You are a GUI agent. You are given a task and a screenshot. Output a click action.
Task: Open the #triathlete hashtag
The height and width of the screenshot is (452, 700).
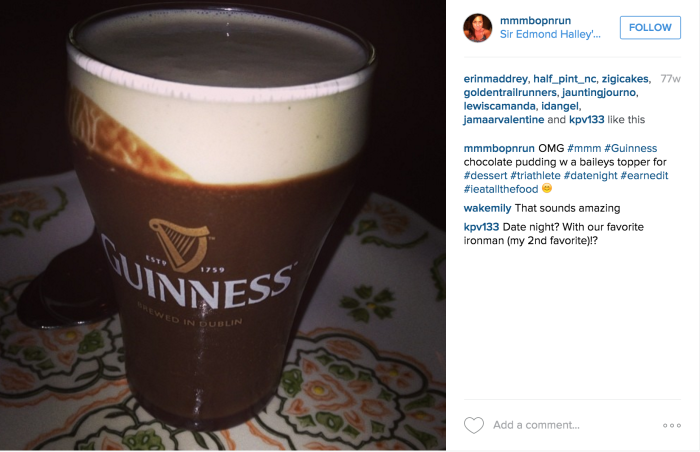pyautogui.click(x=535, y=176)
